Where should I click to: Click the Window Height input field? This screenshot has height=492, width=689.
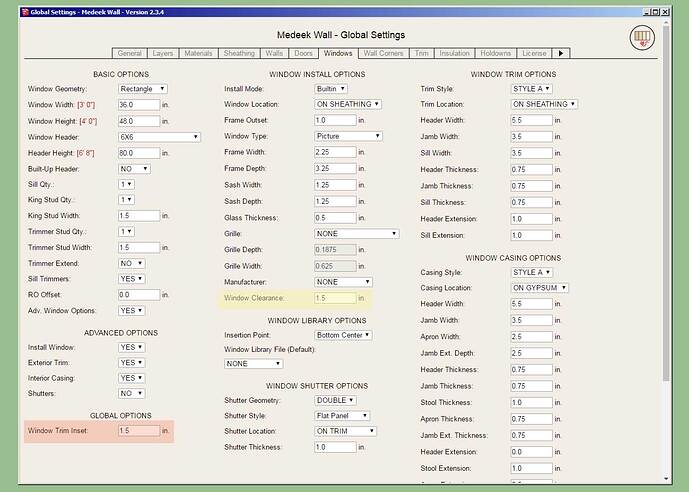pyautogui.click(x=139, y=121)
